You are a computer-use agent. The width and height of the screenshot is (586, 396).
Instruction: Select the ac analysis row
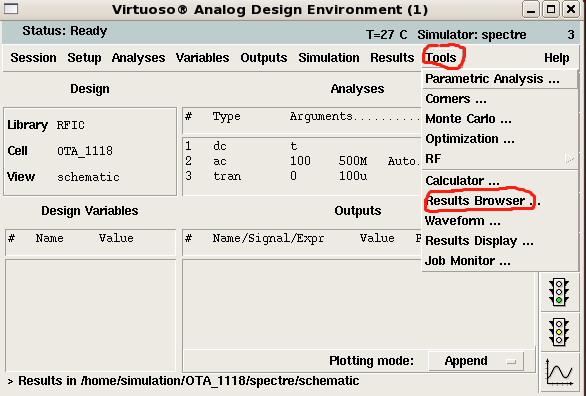303,161
